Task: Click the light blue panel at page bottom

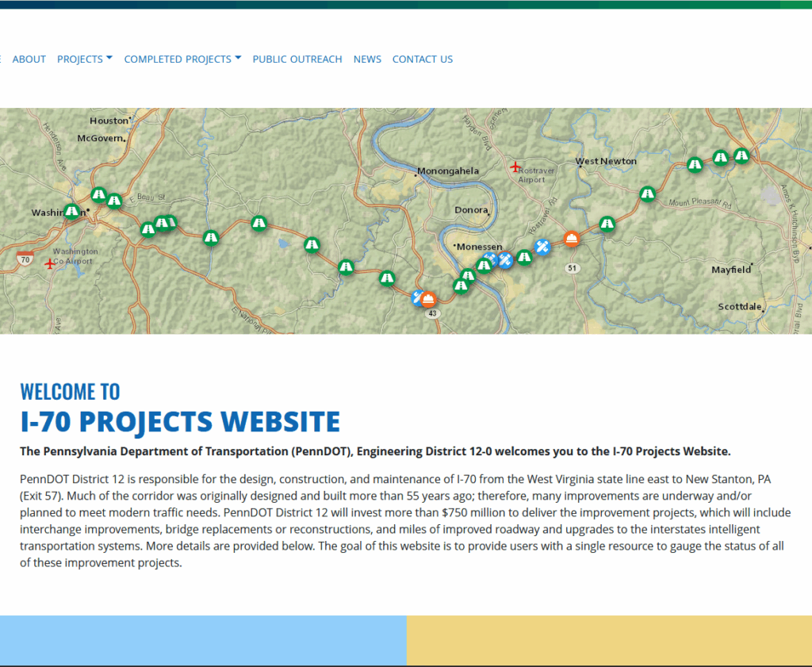Action: (x=203, y=639)
